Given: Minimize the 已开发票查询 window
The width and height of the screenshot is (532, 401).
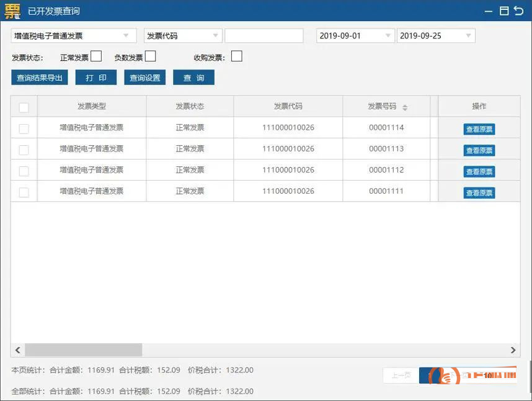Looking at the screenshot, I should [x=488, y=11].
